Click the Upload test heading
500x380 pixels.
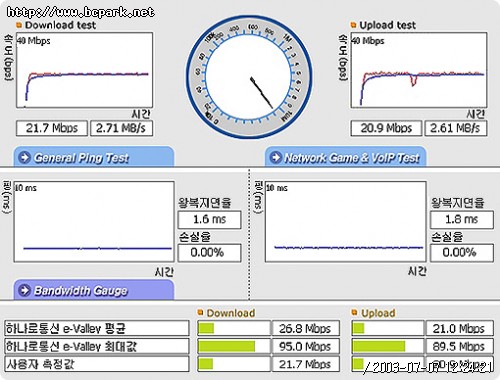tap(387, 25)
